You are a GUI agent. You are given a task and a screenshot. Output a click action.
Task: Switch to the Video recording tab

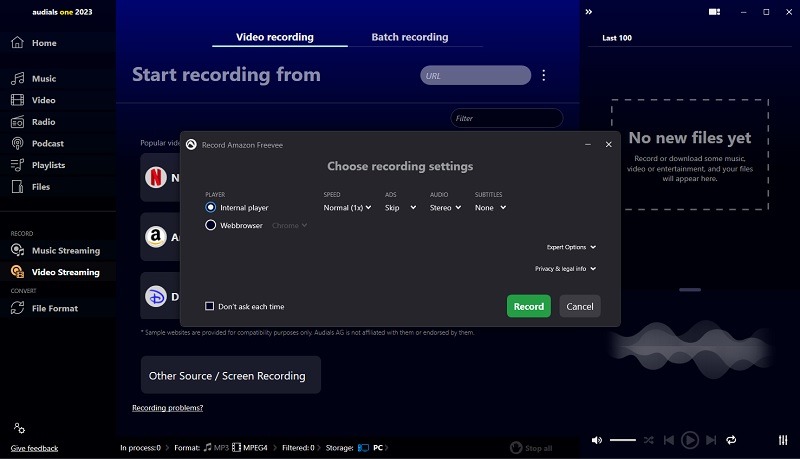280,37
